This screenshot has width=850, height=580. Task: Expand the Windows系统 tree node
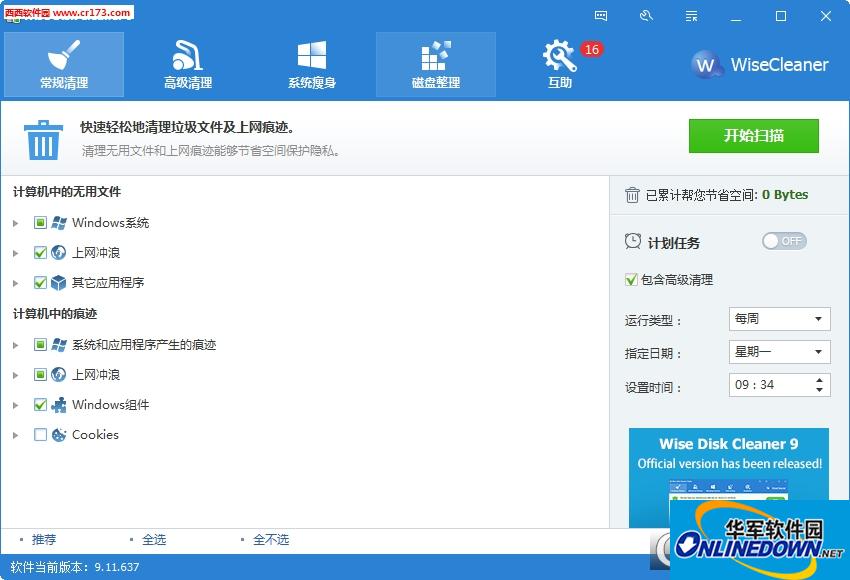16,223
